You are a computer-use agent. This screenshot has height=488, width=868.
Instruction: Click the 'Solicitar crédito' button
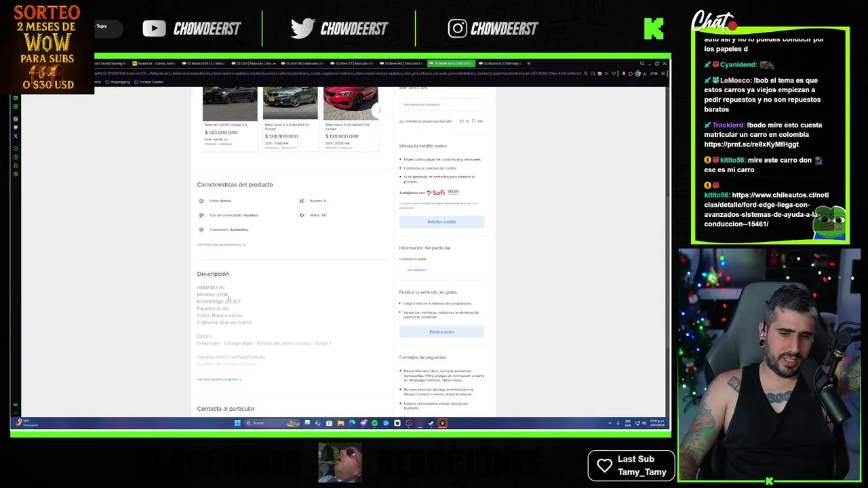pos(441,222)
